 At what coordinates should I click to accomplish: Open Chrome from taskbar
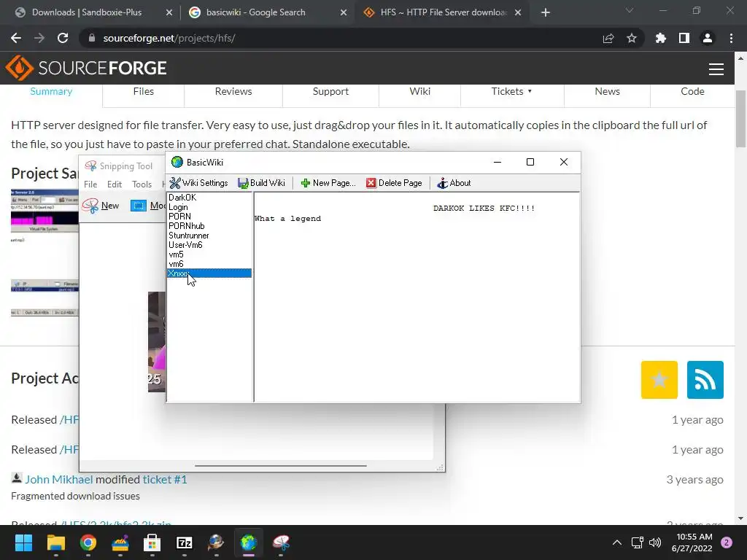(x=88, y=542)
